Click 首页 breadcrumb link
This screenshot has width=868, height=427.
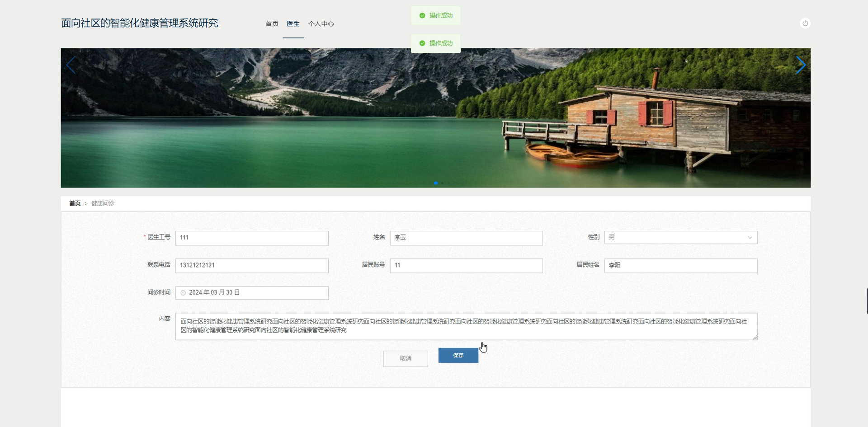pos(75,203)
